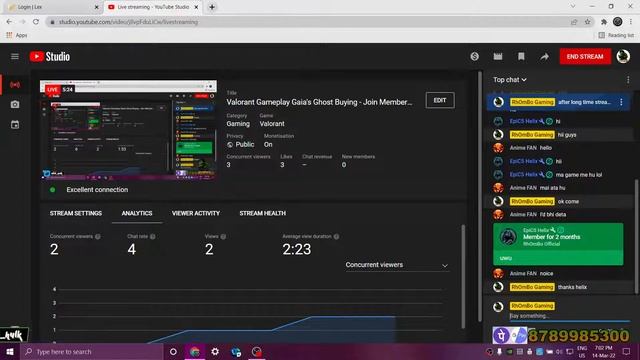Click the Chrome address bar URL
Viewport: 640px width, 360px height.
click(128, 22)
